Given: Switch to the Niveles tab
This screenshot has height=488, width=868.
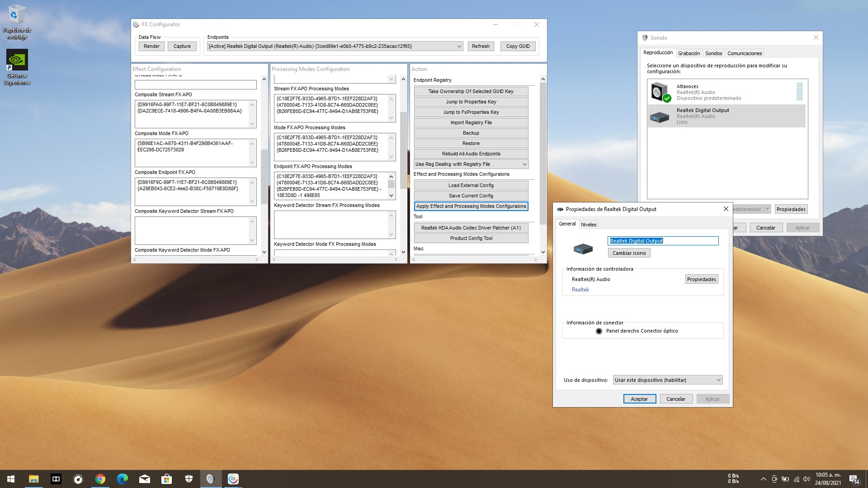Looking at the screenshot, I should pos(589,225).
